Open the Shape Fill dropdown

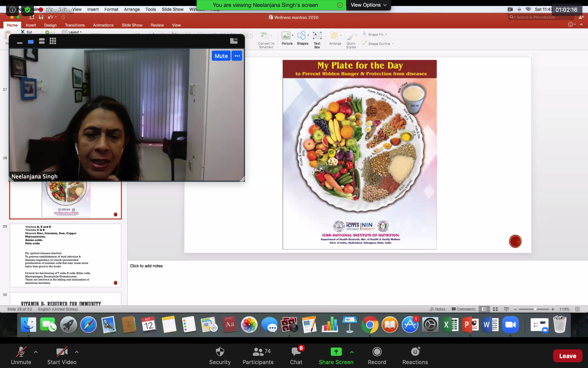(x=375, y=34)
